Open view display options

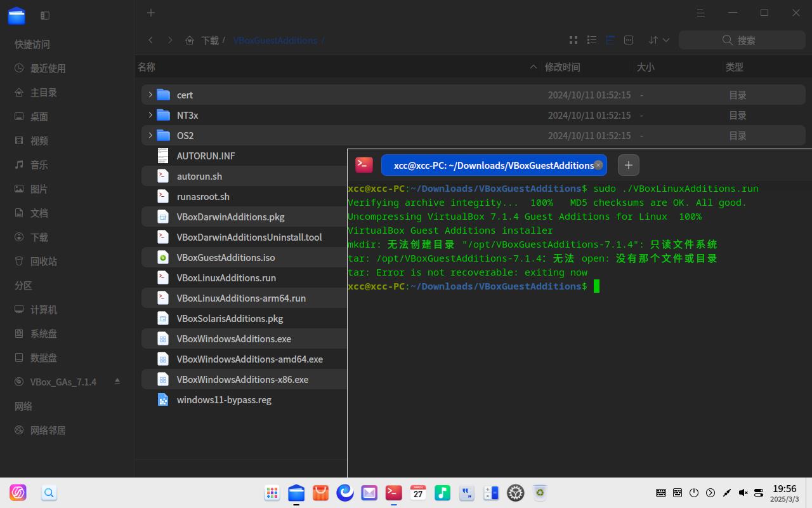coord(629,40)
